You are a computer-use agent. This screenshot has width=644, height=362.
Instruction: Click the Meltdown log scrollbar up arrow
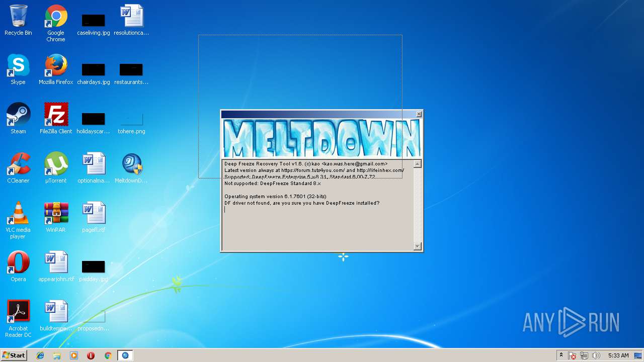[x=418, y=164]
